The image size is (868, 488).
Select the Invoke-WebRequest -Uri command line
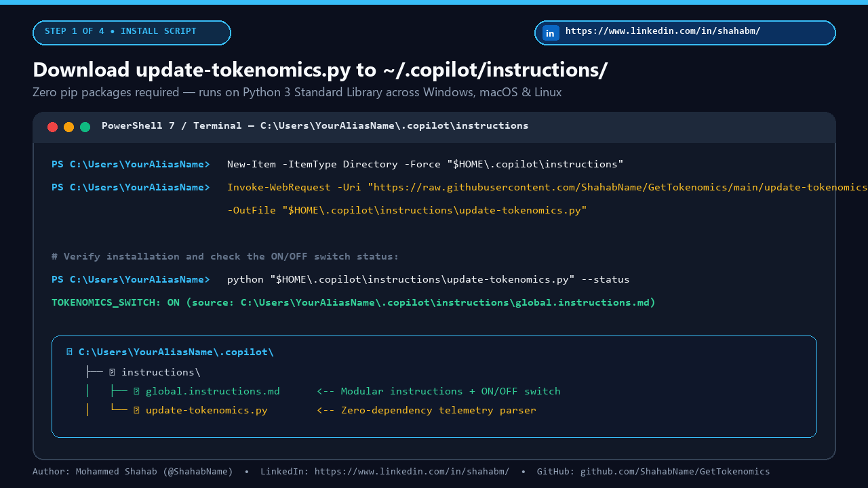point(547,187)
